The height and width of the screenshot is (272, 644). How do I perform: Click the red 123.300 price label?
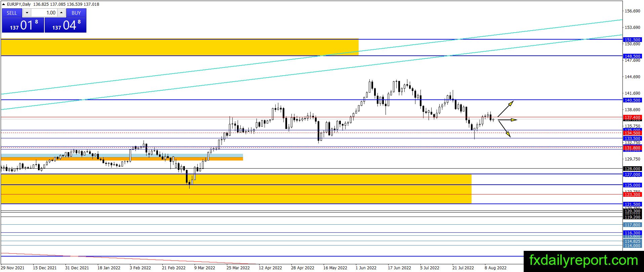coord(632,194)
